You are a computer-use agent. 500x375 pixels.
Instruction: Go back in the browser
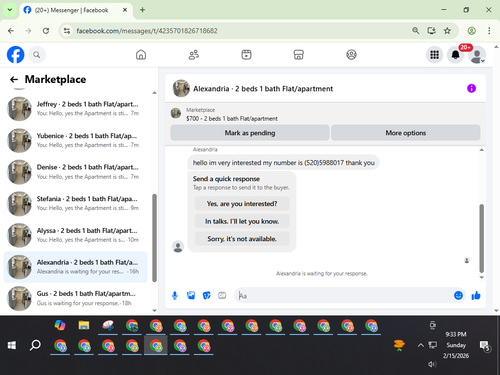[11, 31]
